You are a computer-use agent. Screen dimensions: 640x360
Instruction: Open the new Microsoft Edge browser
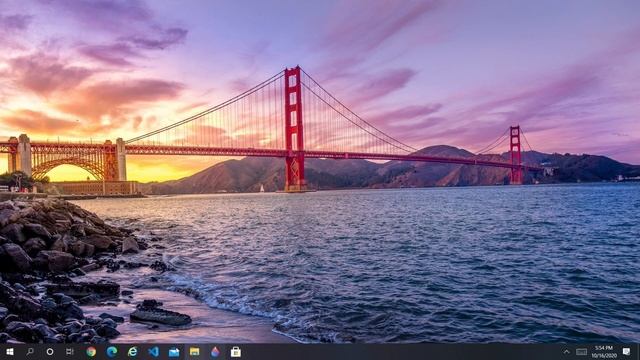pos(112,351)
